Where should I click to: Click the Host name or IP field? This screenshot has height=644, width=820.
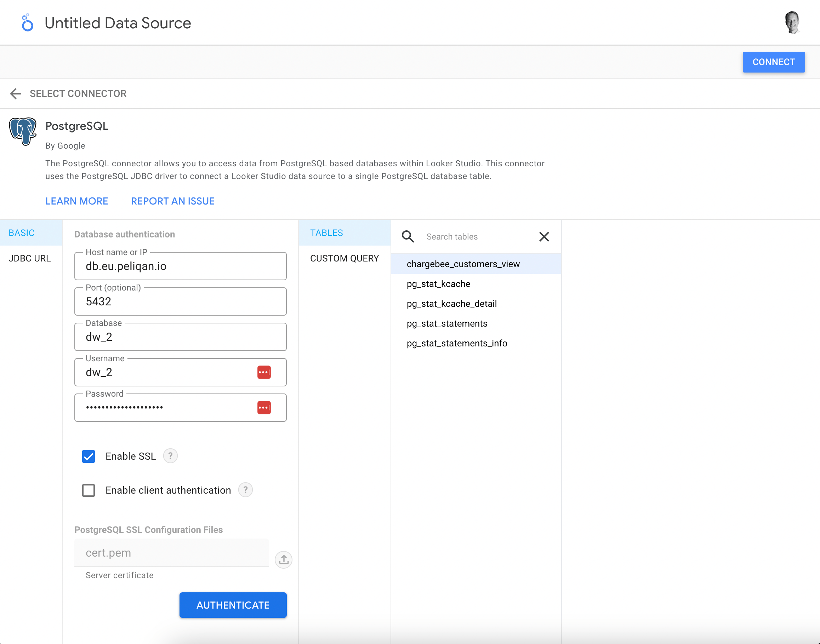point(180,266)
